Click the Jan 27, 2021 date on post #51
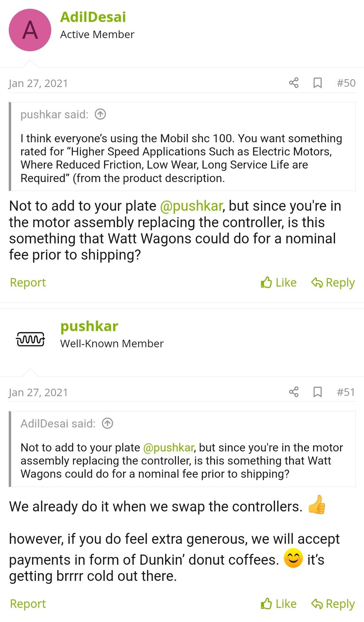Image resolution: width=364 pixels, height=622 pixels. tap(38, 392)
